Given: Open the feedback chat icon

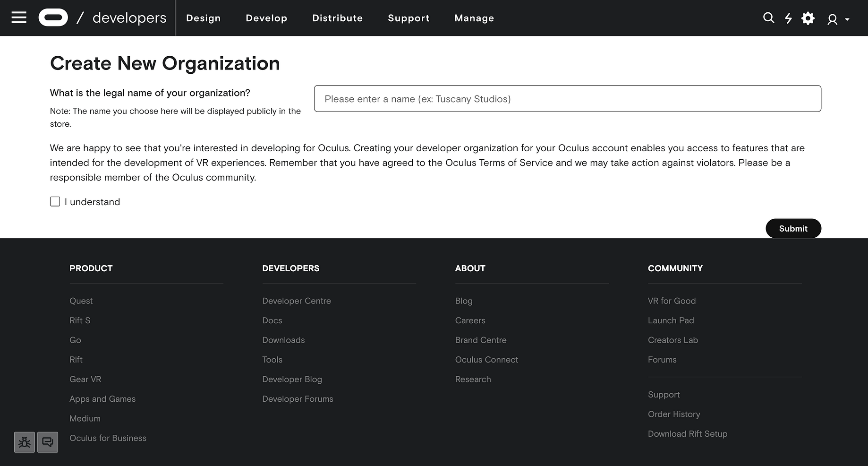Looking at the screenshot, I should [x=48, y=442].
